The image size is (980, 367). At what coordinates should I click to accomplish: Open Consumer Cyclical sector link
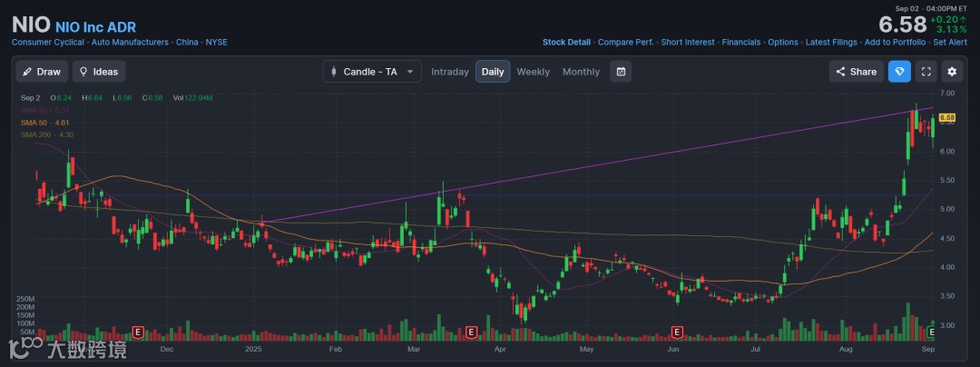coord(48,43)
